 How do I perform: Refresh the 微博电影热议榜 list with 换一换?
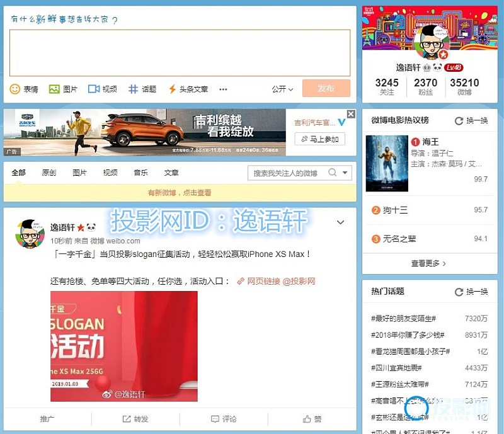[x=471, y=120]
